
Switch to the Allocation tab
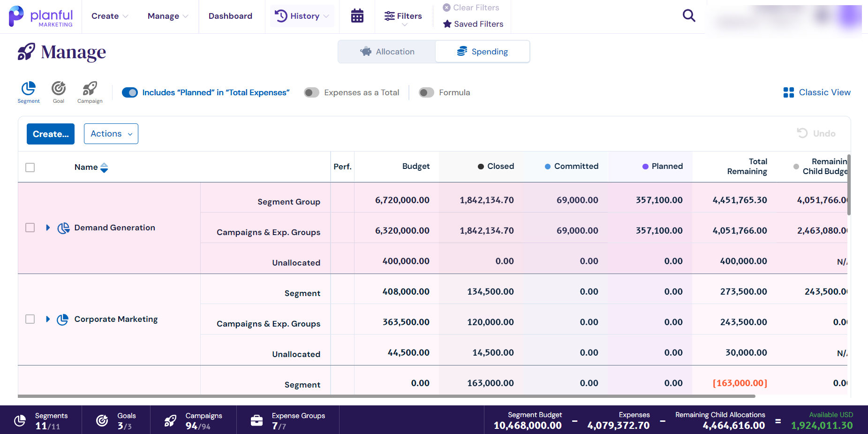pyautogui.click(x=387, y=52)
